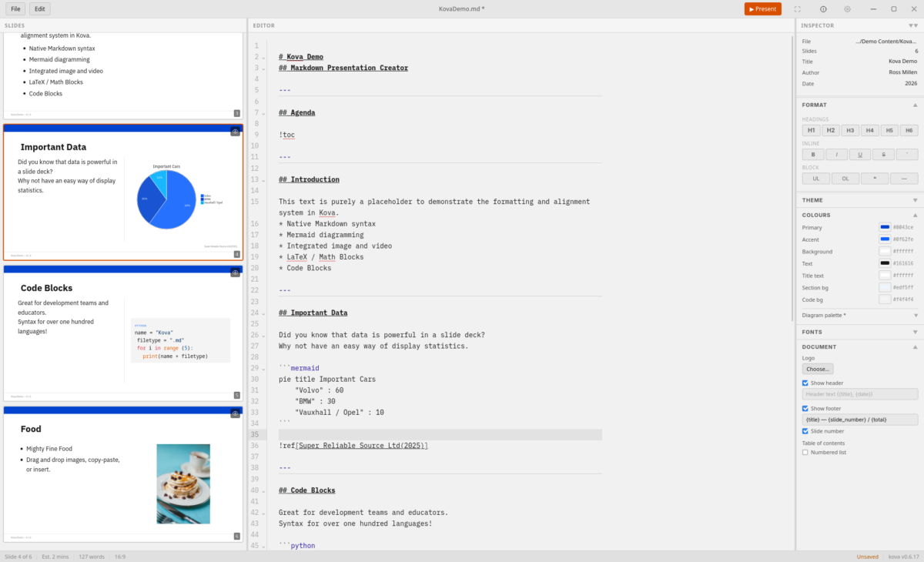Insert an unordered list with the UL button

pyautogui.click(x=815, y=179)
